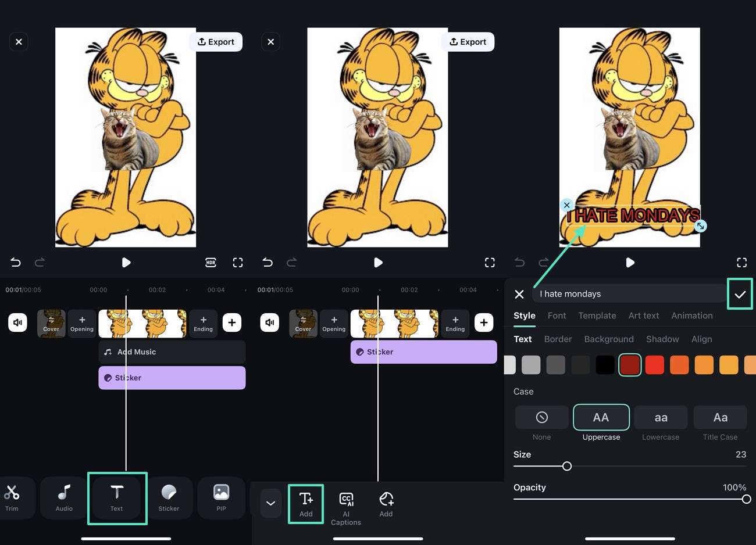Undo in the right text editor

(519, 263)
